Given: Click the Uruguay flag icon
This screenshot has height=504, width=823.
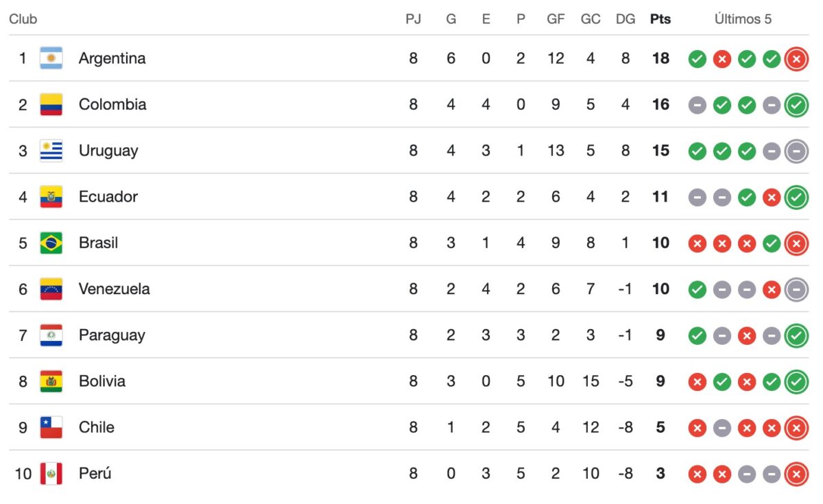Looking at the screenshot, I should (x=51, y=150).
